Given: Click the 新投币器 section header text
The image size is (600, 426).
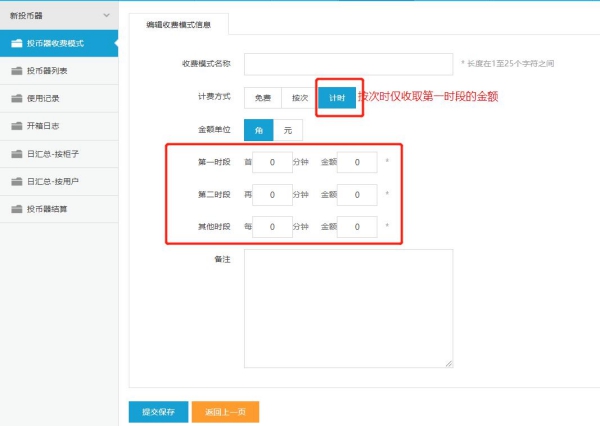Looking at the screenshot, I should (26, 16).
